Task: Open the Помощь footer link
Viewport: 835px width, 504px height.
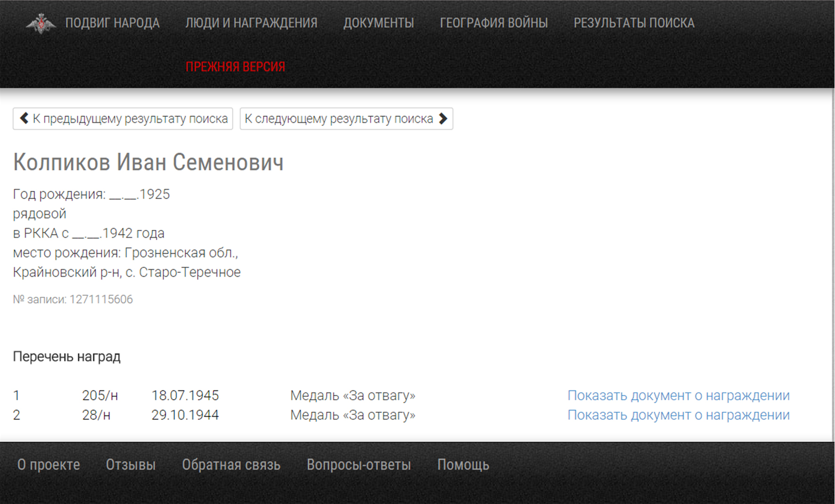Action: click(463, 465)
